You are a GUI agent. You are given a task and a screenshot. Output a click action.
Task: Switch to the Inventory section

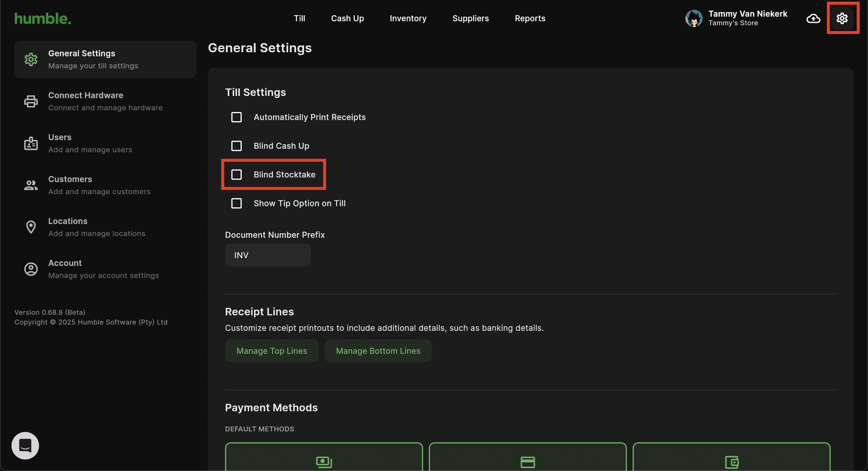point(408,18)
